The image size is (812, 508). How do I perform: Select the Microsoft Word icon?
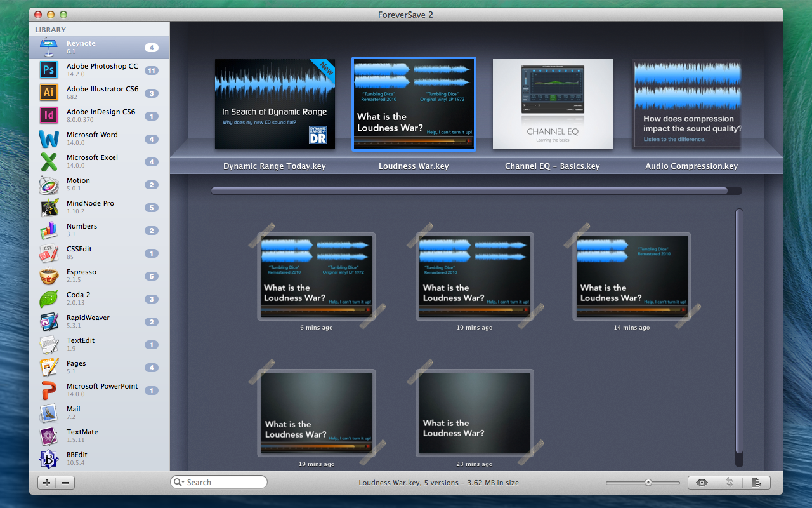pyautogui.click(x=49, y=139)
